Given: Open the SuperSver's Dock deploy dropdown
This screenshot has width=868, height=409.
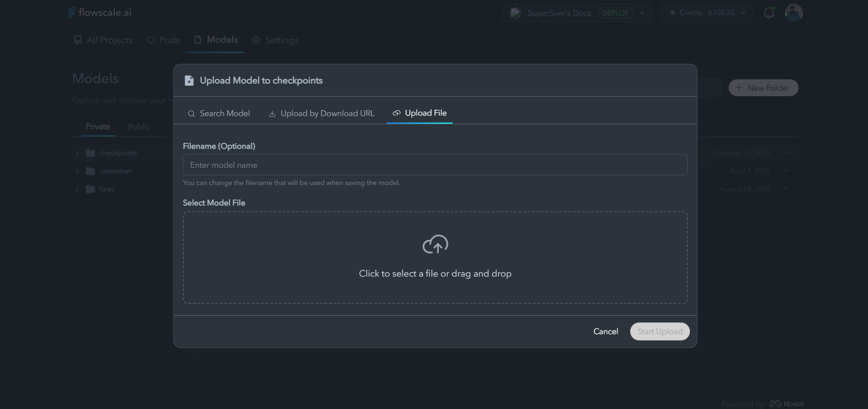Looking at the screenshot, I should click(x=642, y=13).
